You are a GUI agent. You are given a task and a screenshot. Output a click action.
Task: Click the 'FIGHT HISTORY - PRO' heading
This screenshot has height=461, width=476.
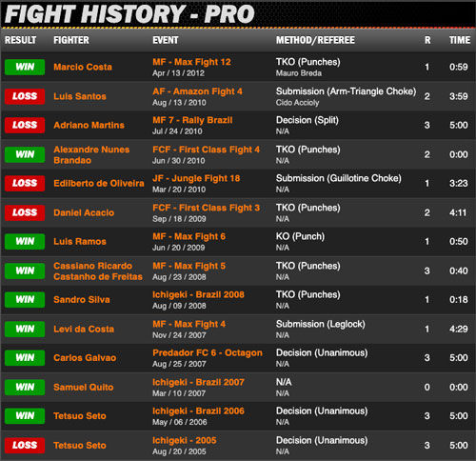pyautogui.click(x=129, y=14)
